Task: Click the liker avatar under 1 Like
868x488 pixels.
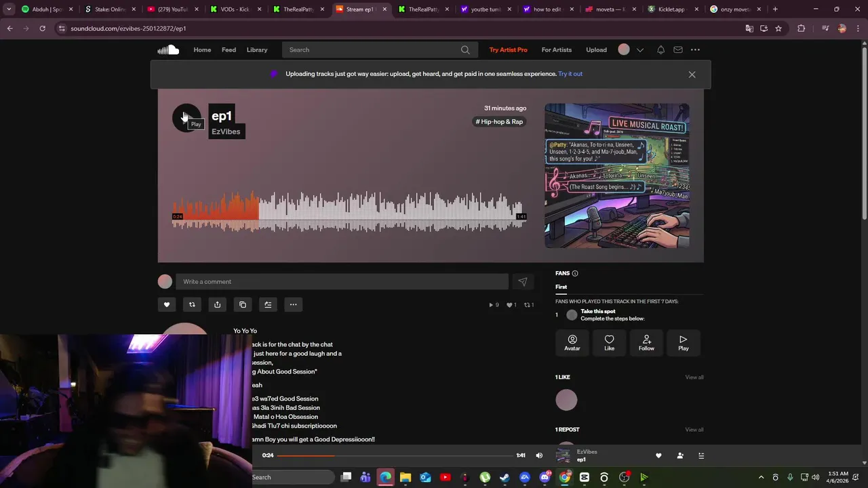Action: [x=566, y=400]
